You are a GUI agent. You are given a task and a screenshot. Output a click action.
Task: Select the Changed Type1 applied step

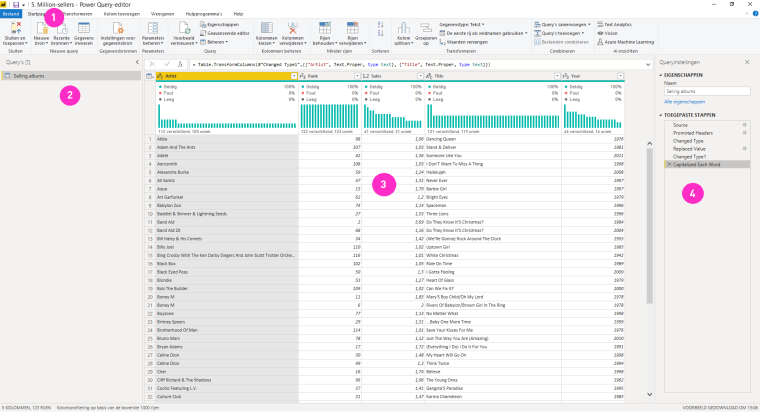[689, 157]
